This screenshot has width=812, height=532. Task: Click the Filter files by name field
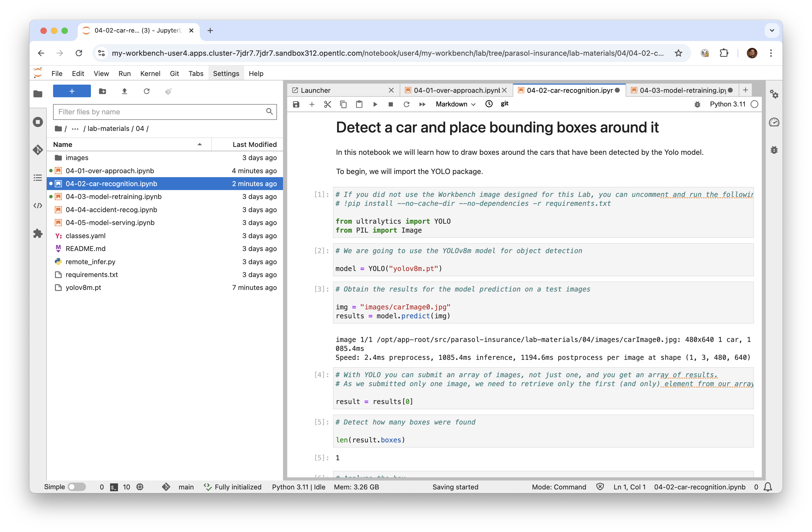click(x=160, y=112)
